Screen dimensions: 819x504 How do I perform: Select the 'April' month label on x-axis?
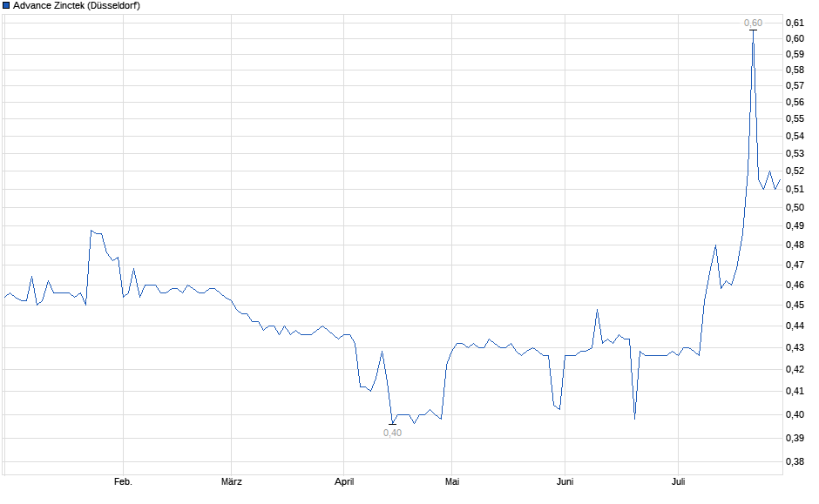coord(344,481)
